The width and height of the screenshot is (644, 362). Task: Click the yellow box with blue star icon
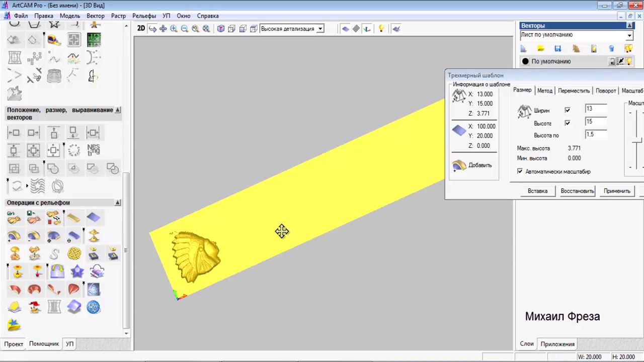(14, 325)
